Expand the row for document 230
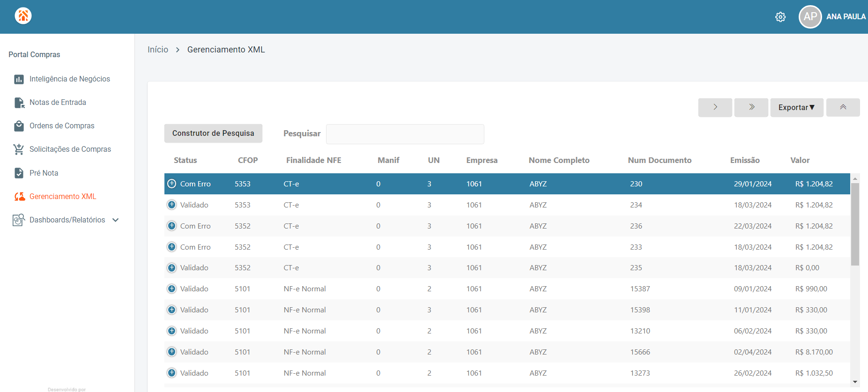 click(172, 184)
